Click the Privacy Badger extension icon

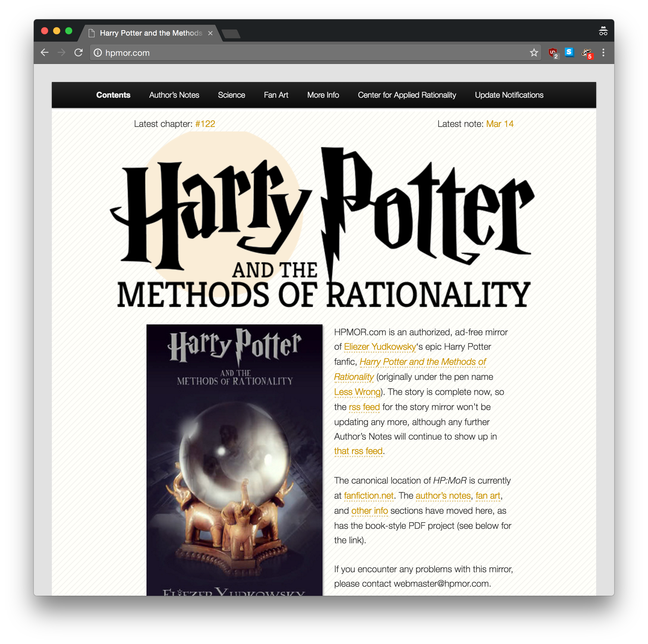587,53
